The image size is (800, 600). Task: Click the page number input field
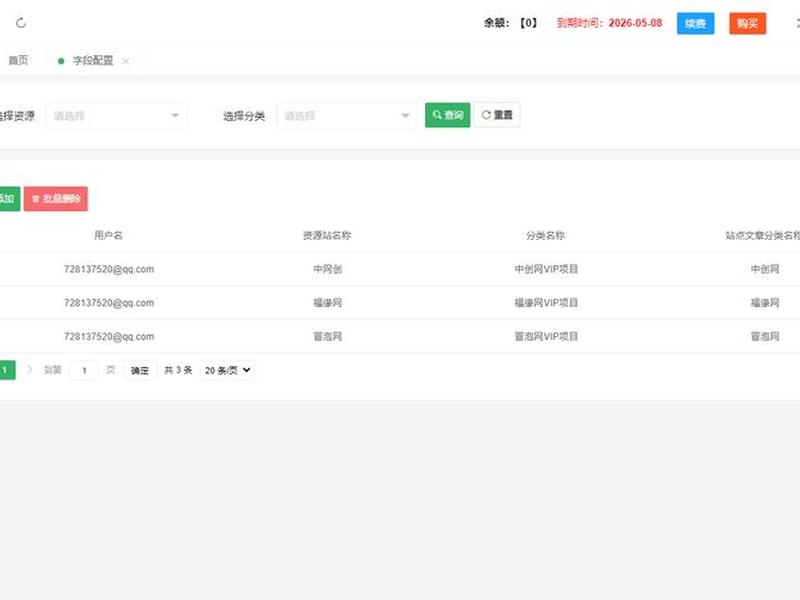84,370
